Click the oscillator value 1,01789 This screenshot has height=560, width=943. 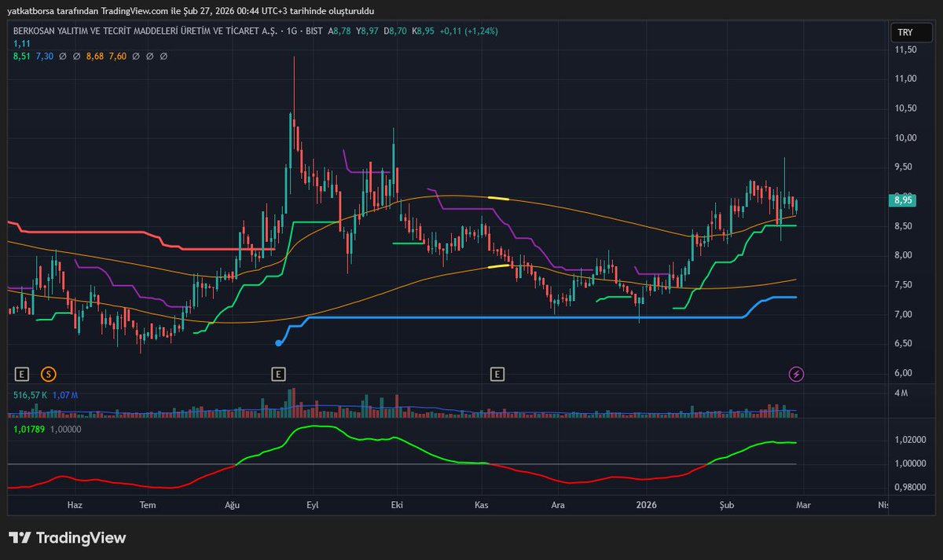click(28, 429)
